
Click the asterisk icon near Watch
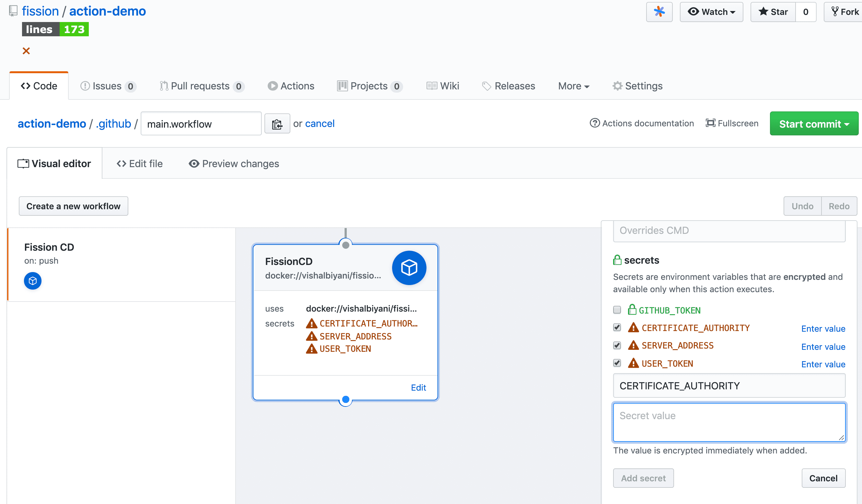click(659, 12)
